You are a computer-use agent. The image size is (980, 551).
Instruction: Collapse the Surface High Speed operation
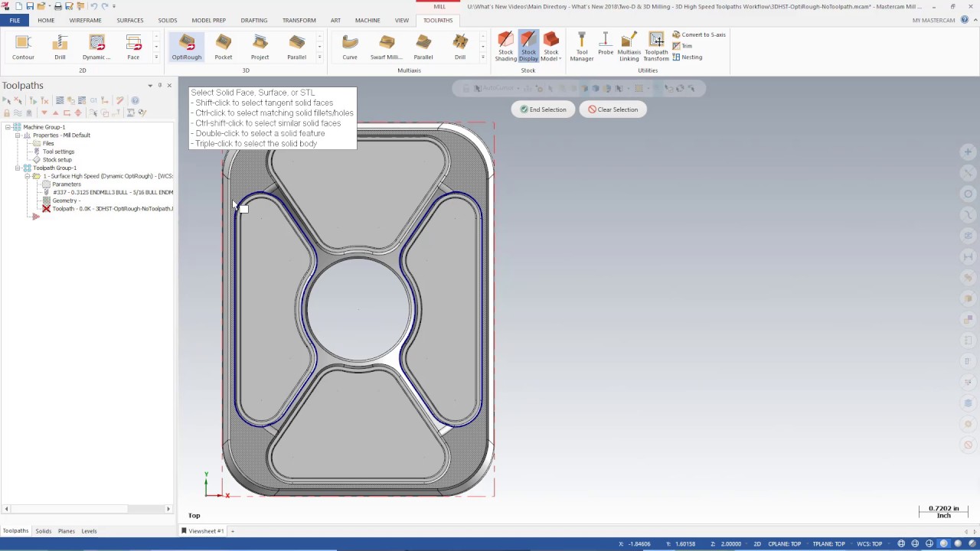point(27,176)
